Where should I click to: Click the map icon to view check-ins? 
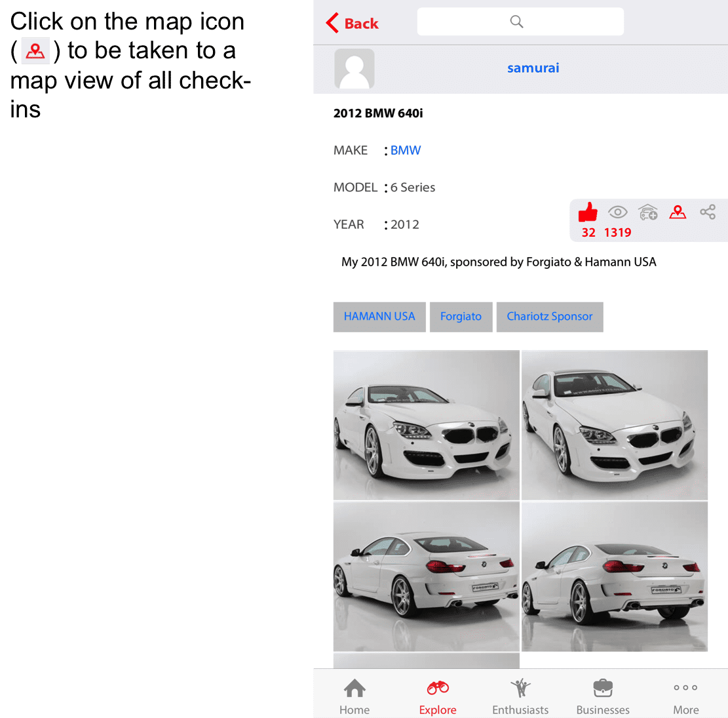(x=678, y=212)
